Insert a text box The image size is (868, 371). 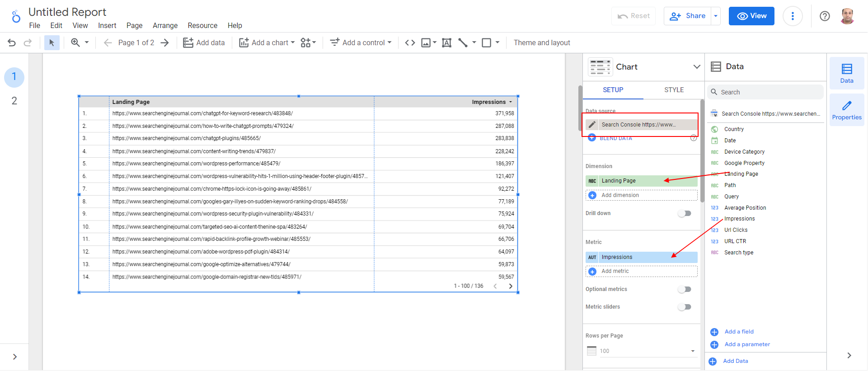(446, 42)
